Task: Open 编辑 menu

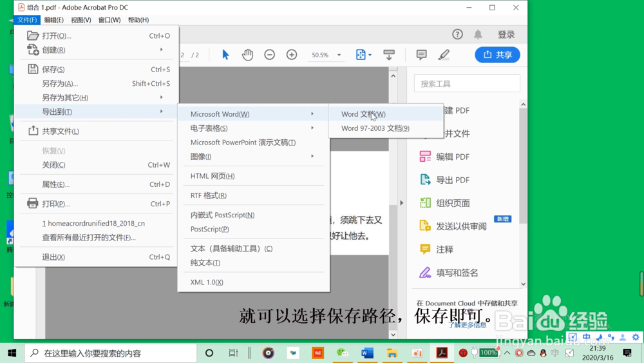Action: [x=54, y=20]
